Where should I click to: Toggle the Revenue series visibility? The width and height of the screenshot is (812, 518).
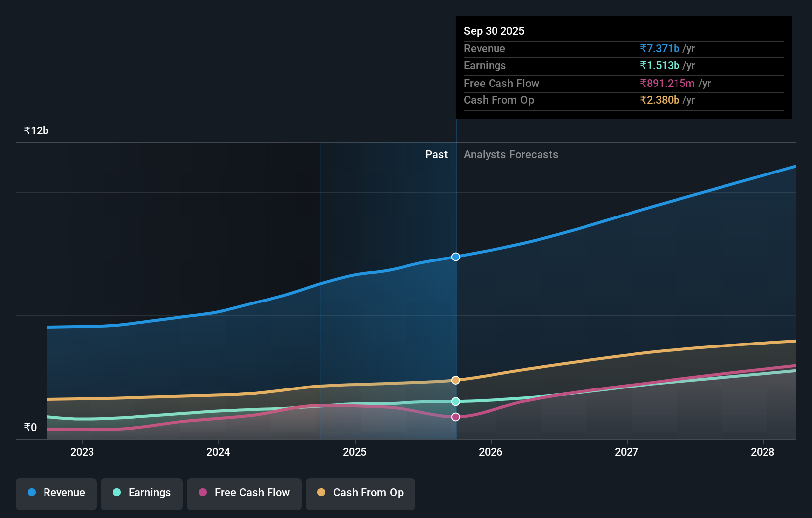click(x=56, y=494)
